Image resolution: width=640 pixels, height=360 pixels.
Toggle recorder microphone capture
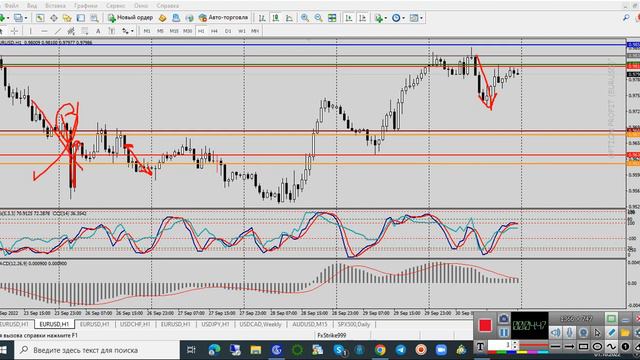coord(569,333)
